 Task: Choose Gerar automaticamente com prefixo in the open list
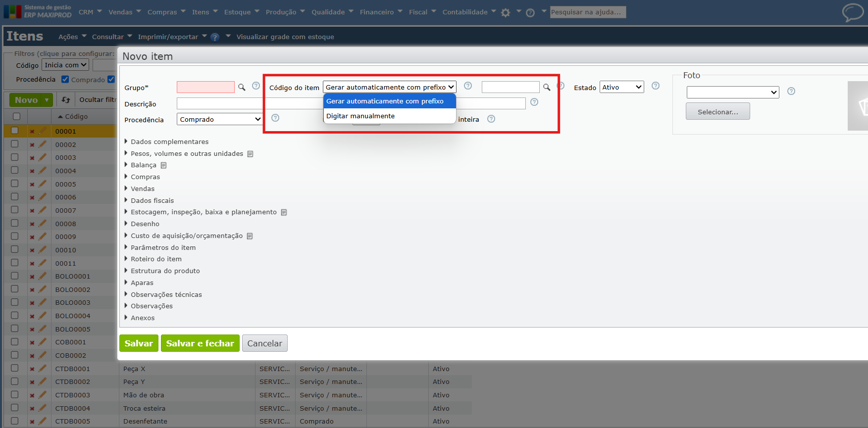390,101
